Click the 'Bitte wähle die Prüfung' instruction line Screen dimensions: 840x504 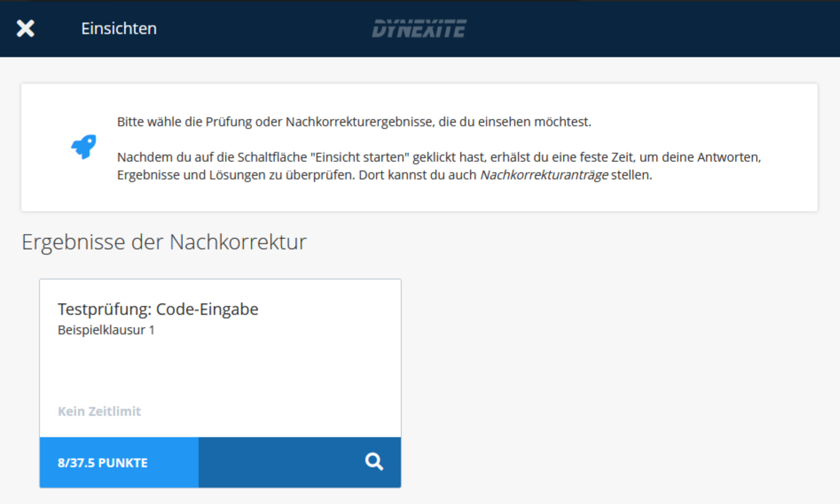(354, 122)
